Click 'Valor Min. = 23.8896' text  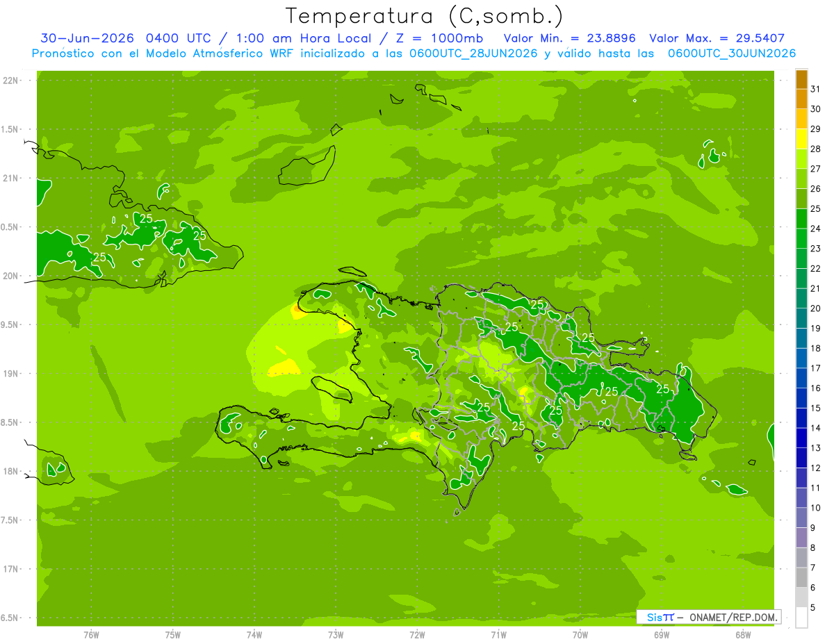point(569,38)
